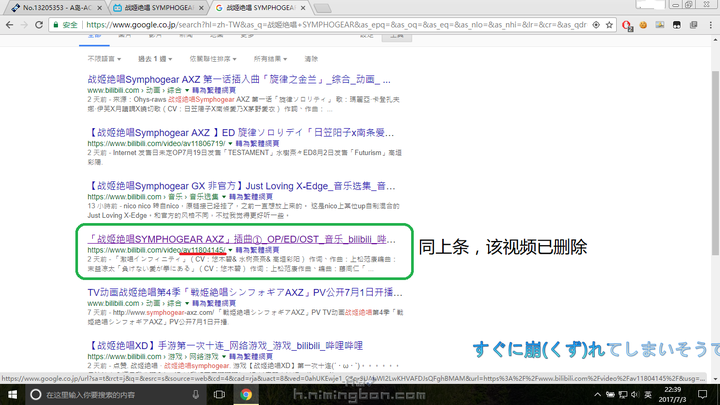This screenshot has height=405, width=720.
Task: Open the 所有結果 results dropdown
Action: [270, 59]
